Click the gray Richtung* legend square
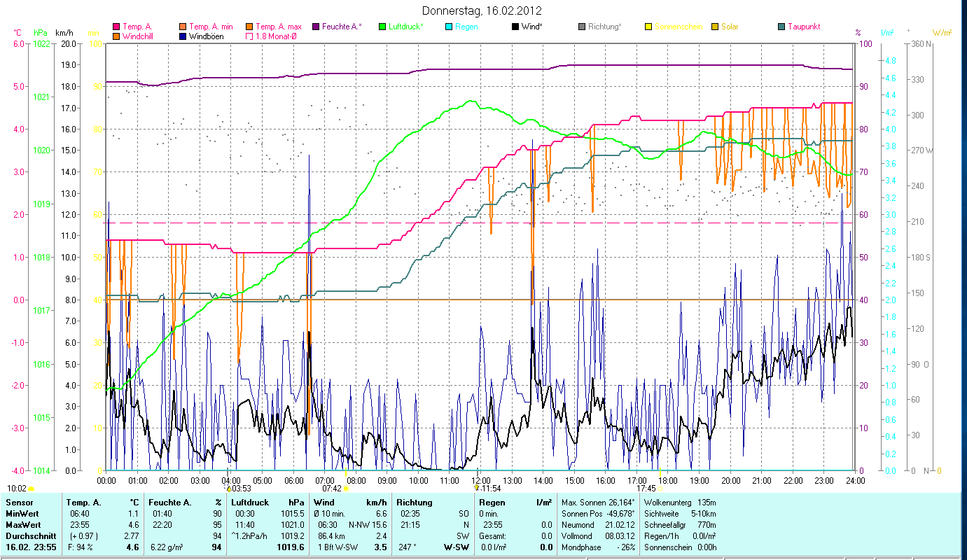Image resolution: width=967 pixels, height=560 pixels. [582, 27]
